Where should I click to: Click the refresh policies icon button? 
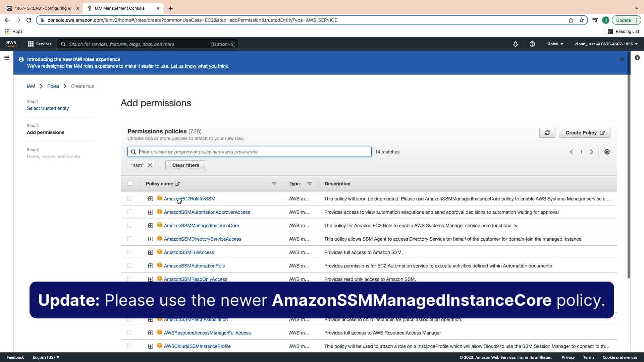pyautogui.click(x=547, y=133)
